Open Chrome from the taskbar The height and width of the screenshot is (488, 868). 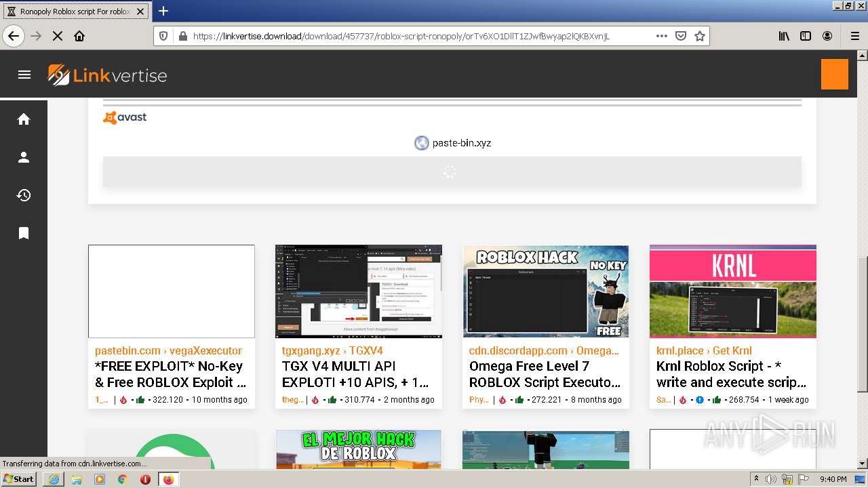122,479
